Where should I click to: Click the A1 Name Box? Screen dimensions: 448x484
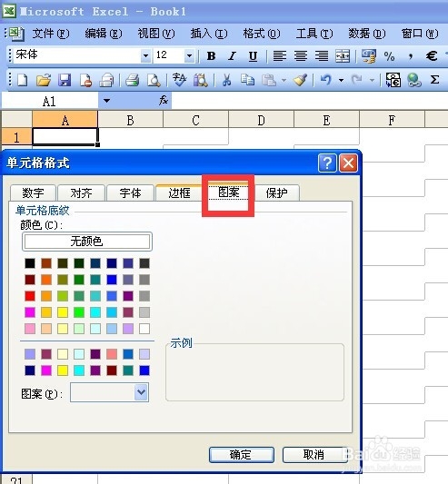tap(50, 101)
